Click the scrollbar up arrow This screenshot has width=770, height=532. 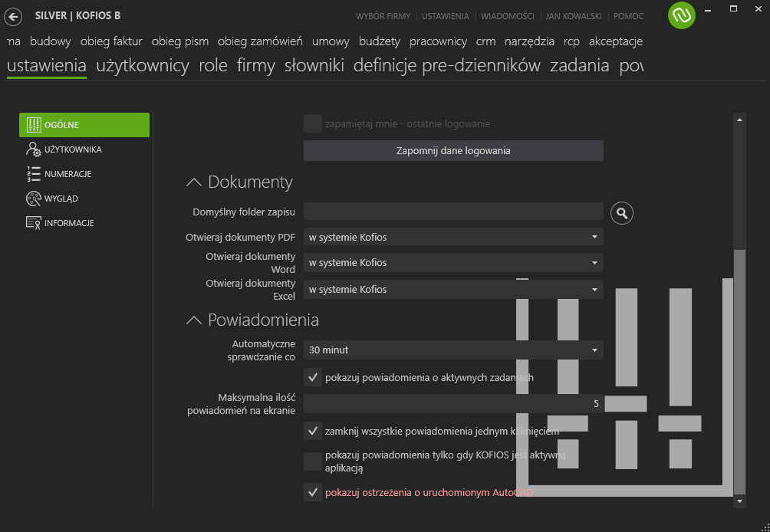click(x=739, y=120)
